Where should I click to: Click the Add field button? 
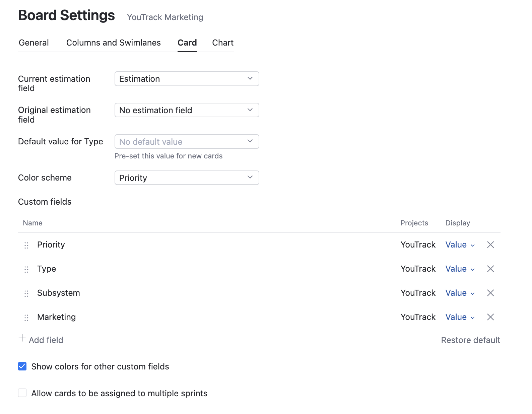point(41,340)
